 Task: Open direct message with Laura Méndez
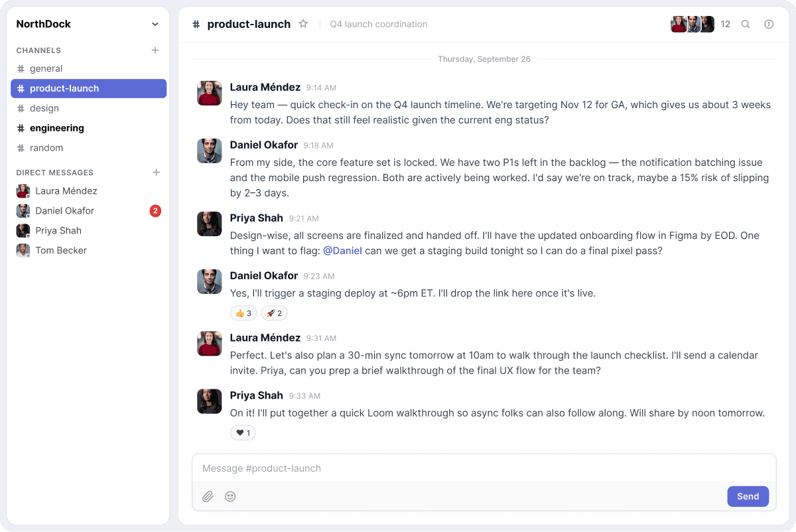tap(88, 191)
